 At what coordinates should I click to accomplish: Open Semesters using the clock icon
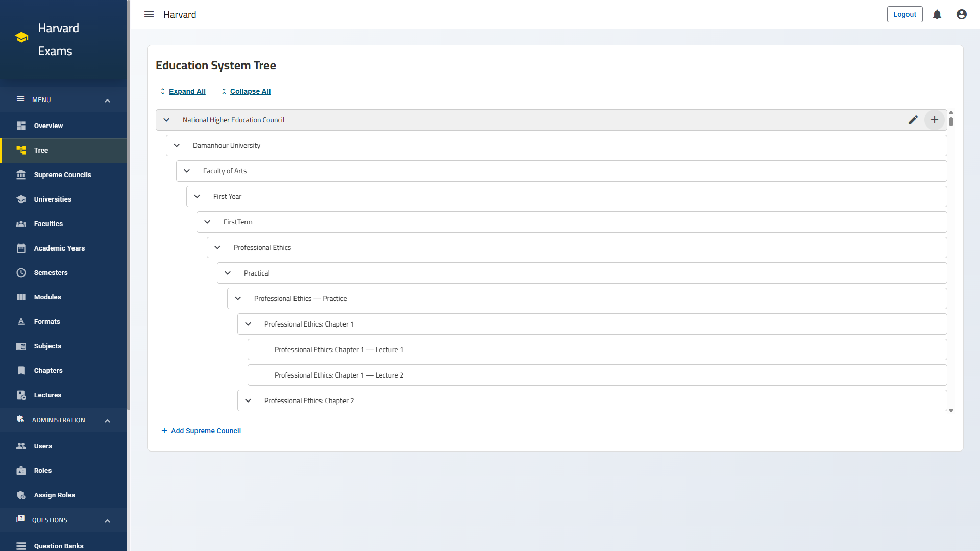[x=21, y=272]
